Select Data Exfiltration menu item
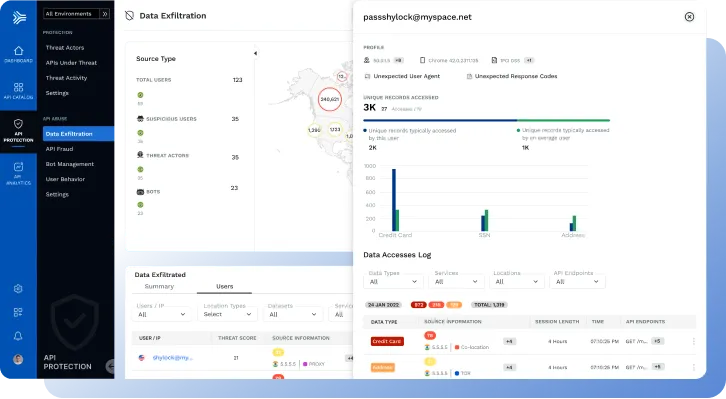The height and width of the screenshot is (399, 726). coord(78,134)
